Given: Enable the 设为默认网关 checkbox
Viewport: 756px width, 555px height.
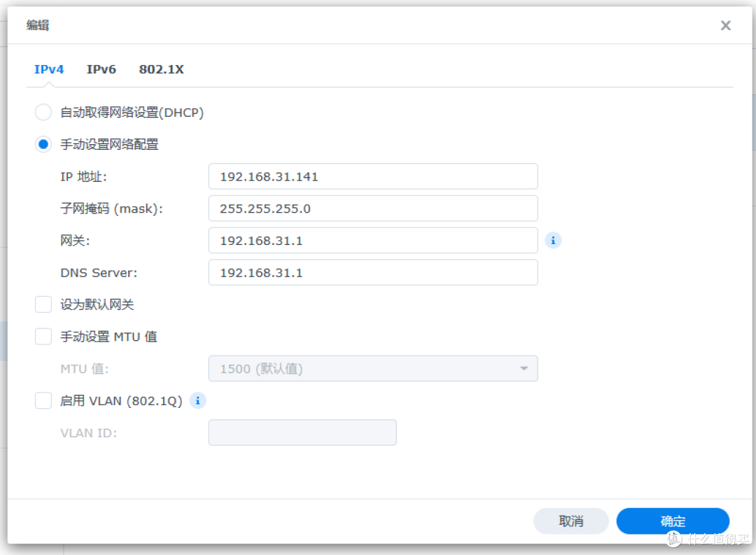Looking at the screenshot, I should 43,304.
